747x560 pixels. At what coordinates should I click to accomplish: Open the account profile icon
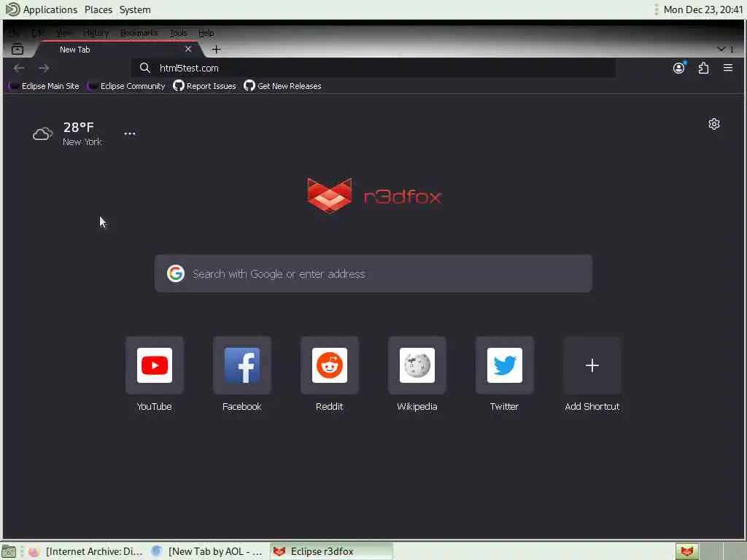tap(679, 68)
